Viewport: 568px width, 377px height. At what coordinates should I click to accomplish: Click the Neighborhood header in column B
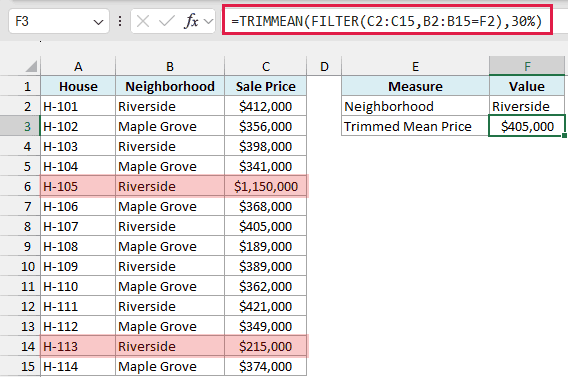pos(170,86)
